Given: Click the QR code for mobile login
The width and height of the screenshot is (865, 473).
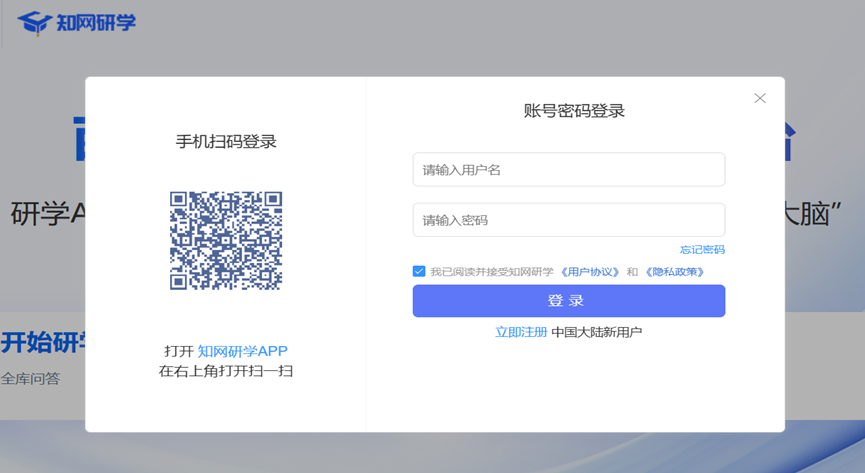Looking at the screenshot, I should (226, 241).
